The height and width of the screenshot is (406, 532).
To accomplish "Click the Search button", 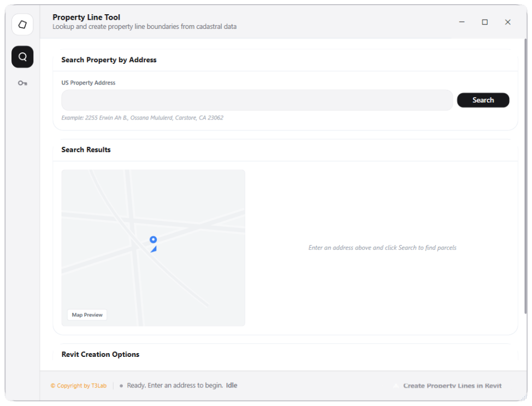I will [x=483, y=100].
